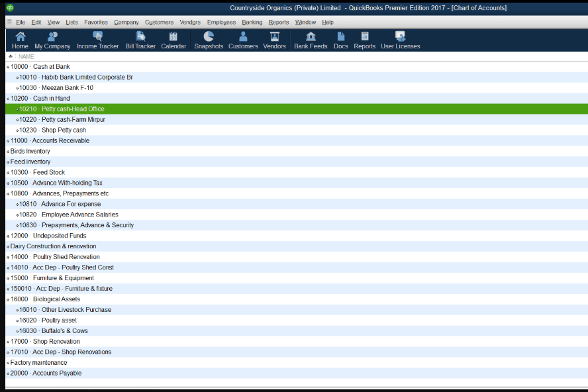Select 17000 Shop Renovation
This screenshot has width=588, height=392.
[x=296, y=341]
